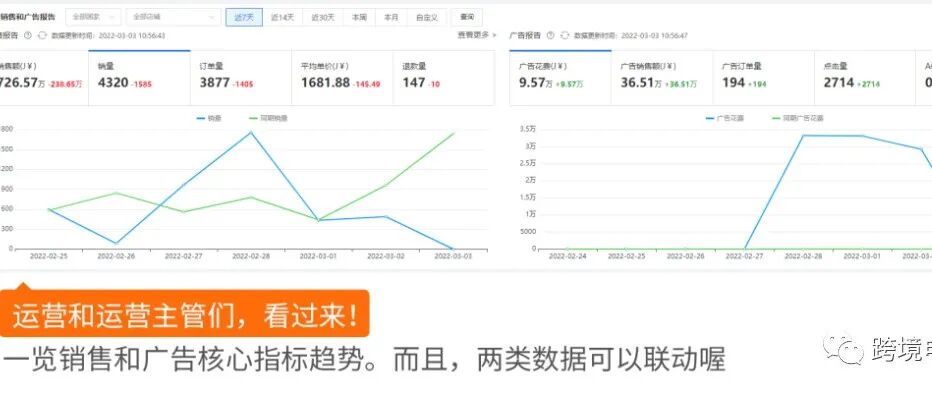Image resolution: width=932 pixels, height=396 pixels.
Task: Select the 平均单价 metric card
Action: (342, 78)
